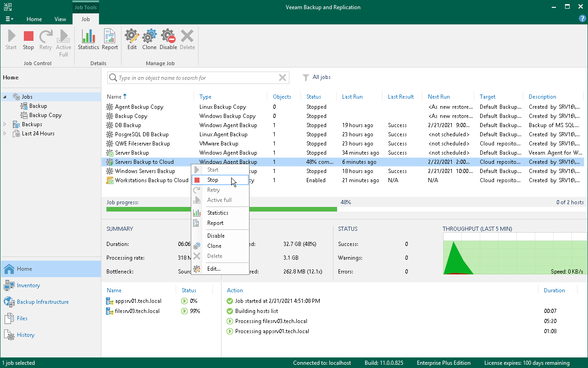
Task: Sort jobs by Target column header
Action: [488, 97]
